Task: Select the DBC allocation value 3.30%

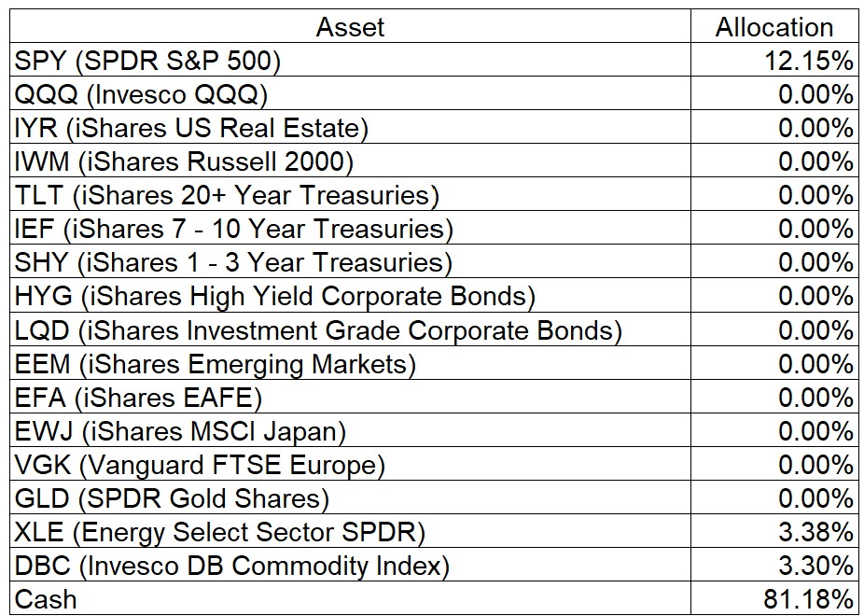Action: (815, 566)
